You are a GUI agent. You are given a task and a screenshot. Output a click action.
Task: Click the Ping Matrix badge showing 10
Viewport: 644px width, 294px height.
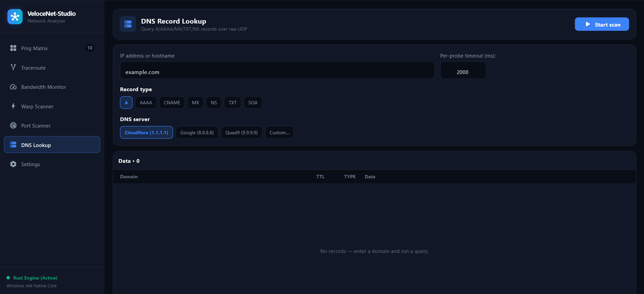90,48
